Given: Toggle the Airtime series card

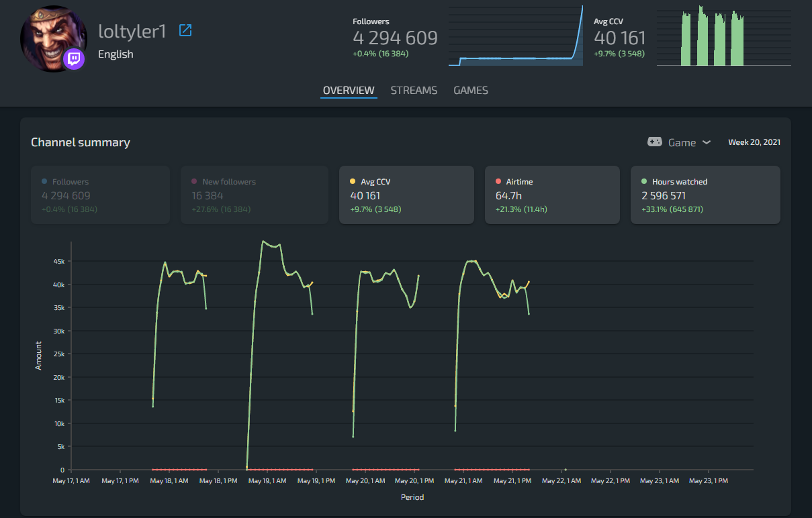Looking at the screenshot, I should [x=551, y=195].
